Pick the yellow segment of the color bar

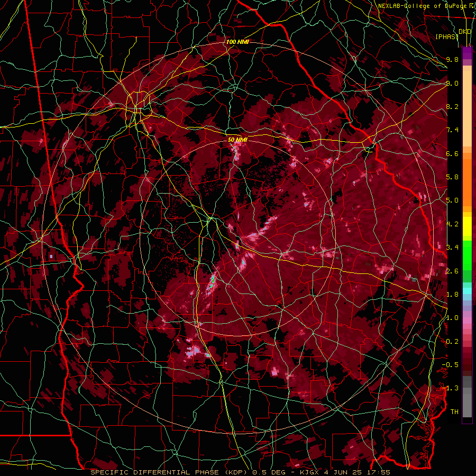pos(467,226)
